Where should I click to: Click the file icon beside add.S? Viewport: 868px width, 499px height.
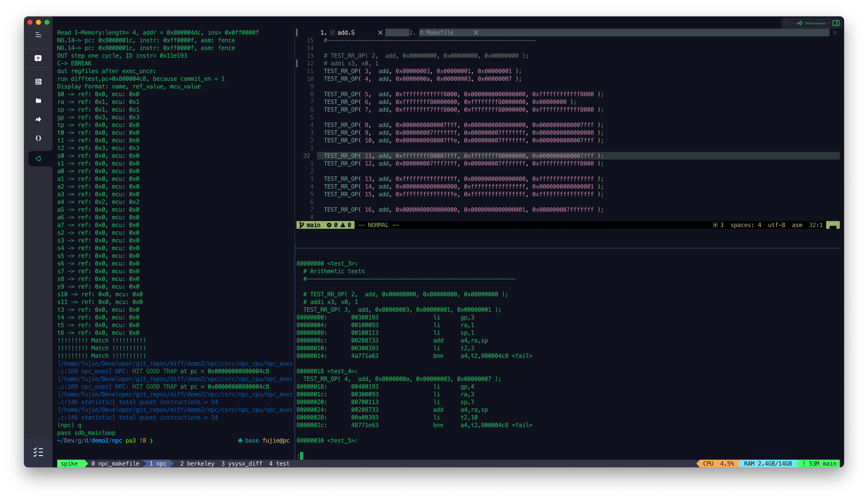coord(332,32)
